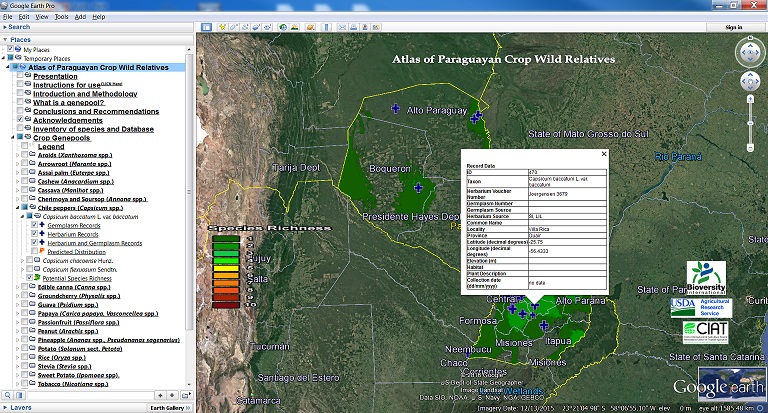Viewport: 768px width, 413px height.
Task: Collapse the Crop Genepools folder
Action: pyautogui.click(x=13, y=138)
